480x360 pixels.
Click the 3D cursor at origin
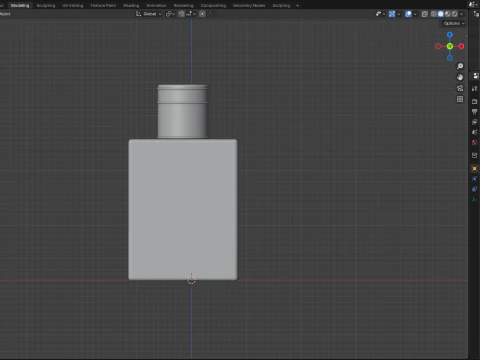pyautogui.click(x=191, y=280)
